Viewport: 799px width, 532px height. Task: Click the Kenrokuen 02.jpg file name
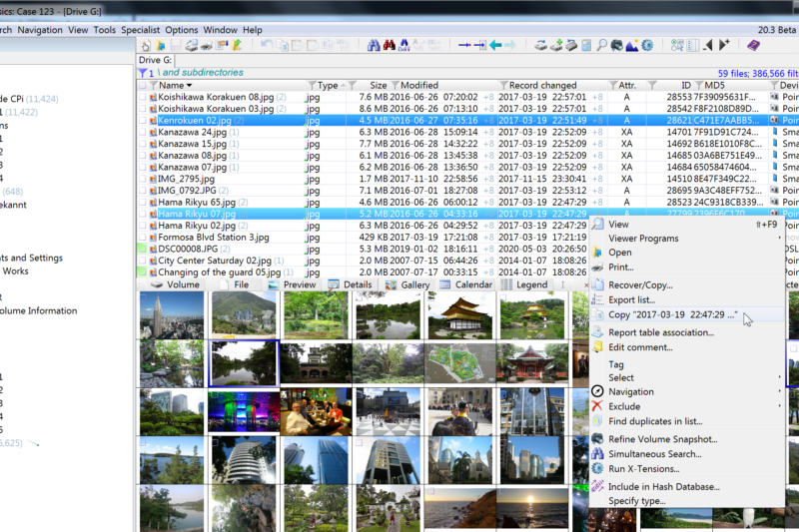pos(194,121)
